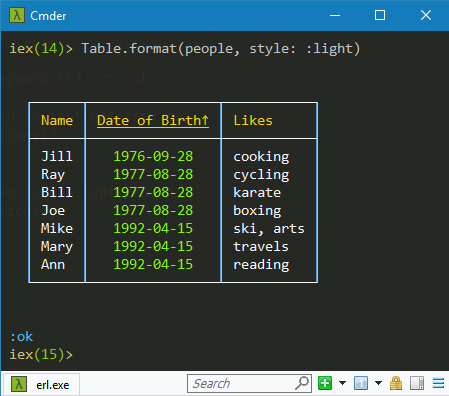This screenshot has width=449, height=396.
Task: Click the 'reading' entry
Action: tap(261, 265)
